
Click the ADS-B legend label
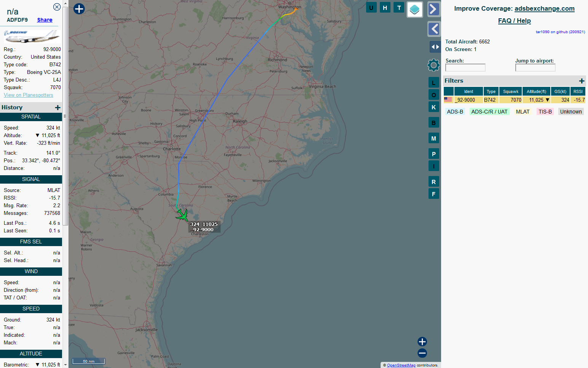(455, 112)
